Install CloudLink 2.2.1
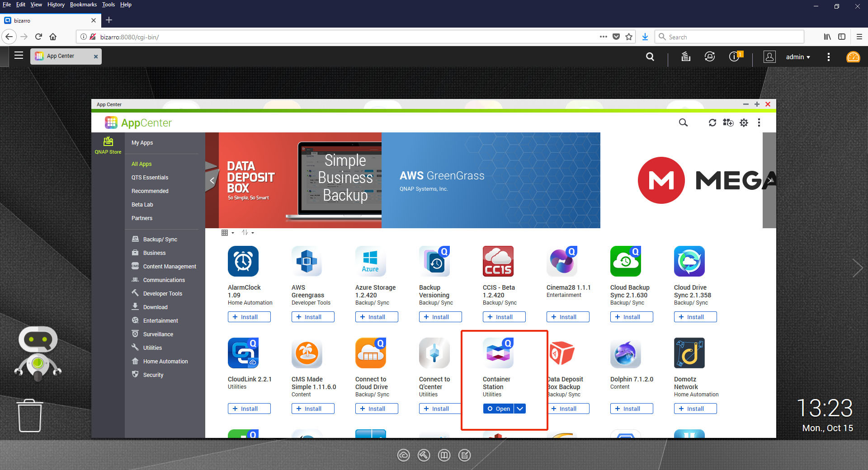Image resolution: width=868 pixels, height=470 pixels. (x=249, y=409)
